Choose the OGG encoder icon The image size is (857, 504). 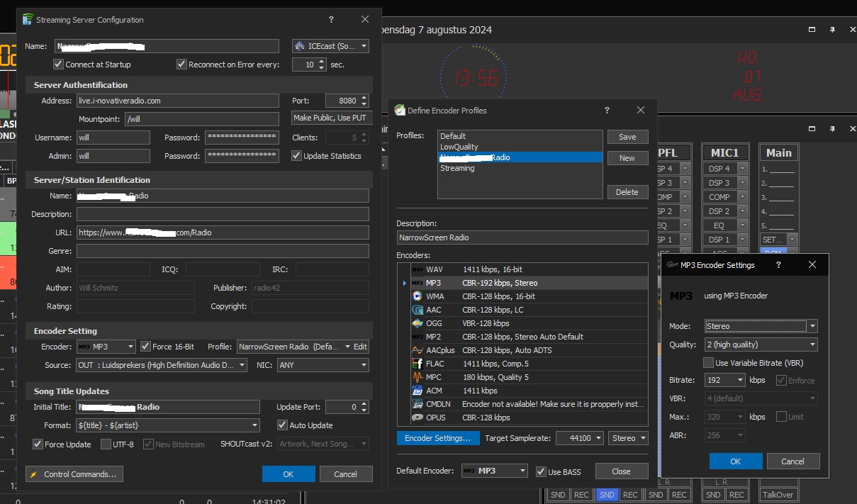[418, 323]
